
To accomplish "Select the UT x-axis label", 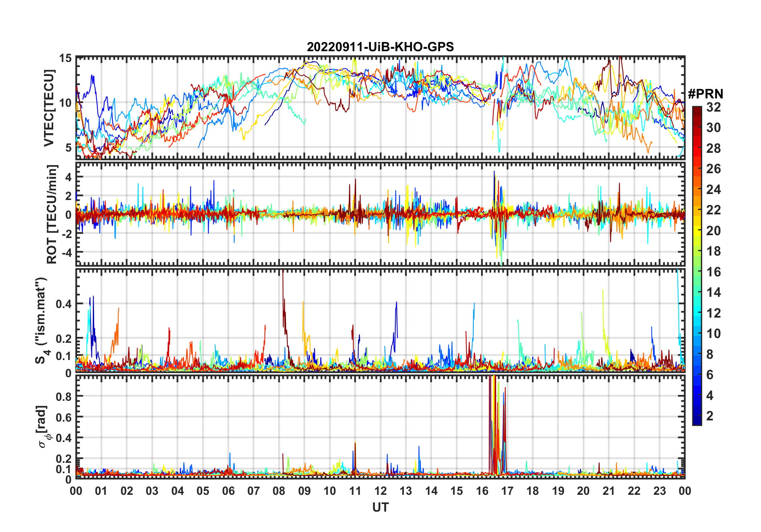I will tap(380, 507).
